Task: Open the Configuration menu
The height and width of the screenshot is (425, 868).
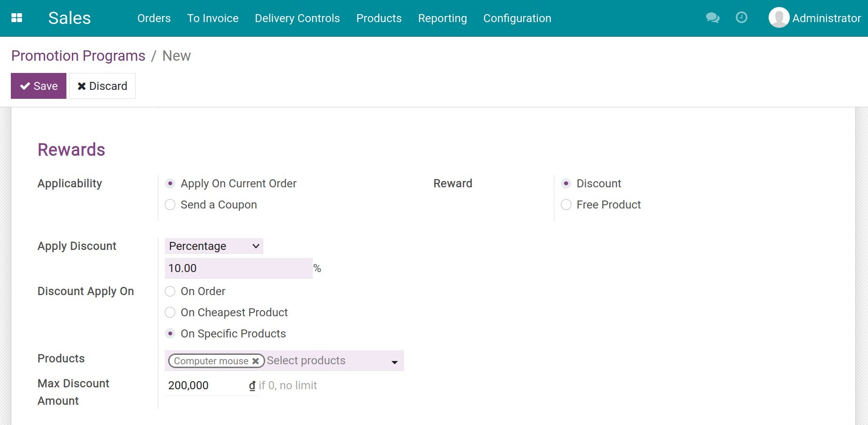Action: click(x=517, y=18)
